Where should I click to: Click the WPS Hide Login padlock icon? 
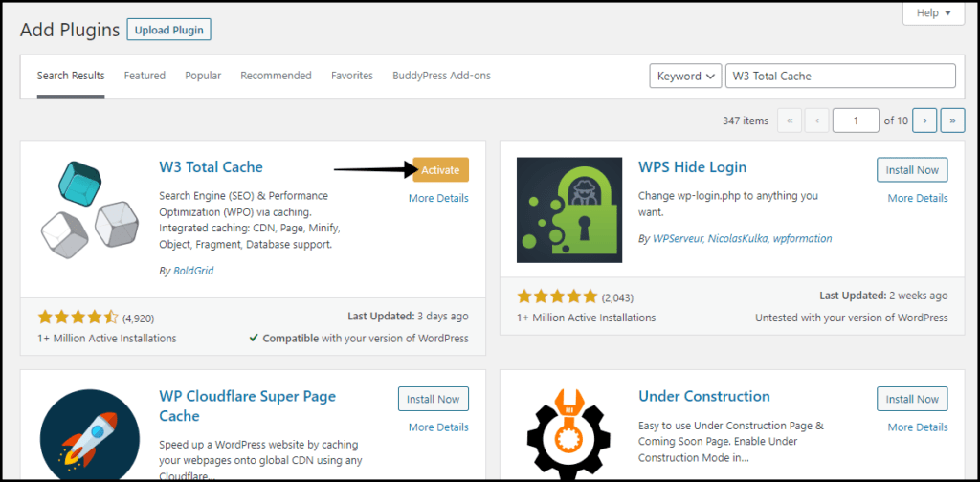pos(569,209)
